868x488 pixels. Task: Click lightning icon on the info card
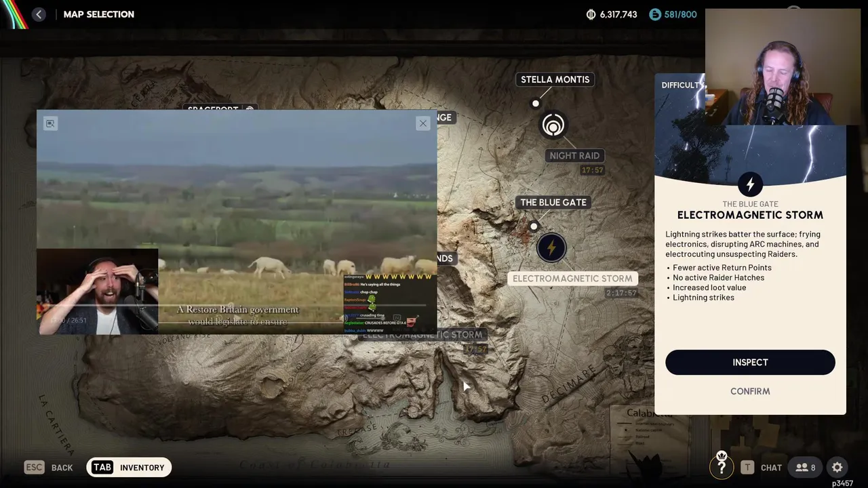tap(750, 184)
